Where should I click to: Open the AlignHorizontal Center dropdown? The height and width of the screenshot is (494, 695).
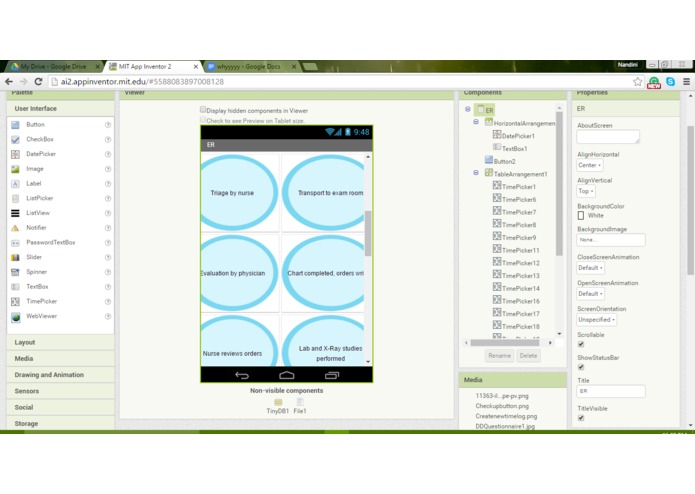(590, 165)
